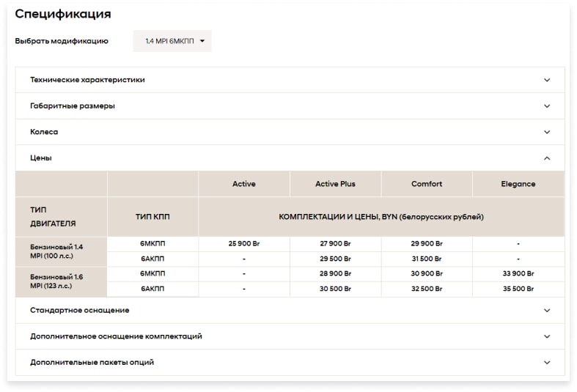Open Стандартное оснащение section title
The height and width of the screenshot is (392, 577).
click(79, 310)
